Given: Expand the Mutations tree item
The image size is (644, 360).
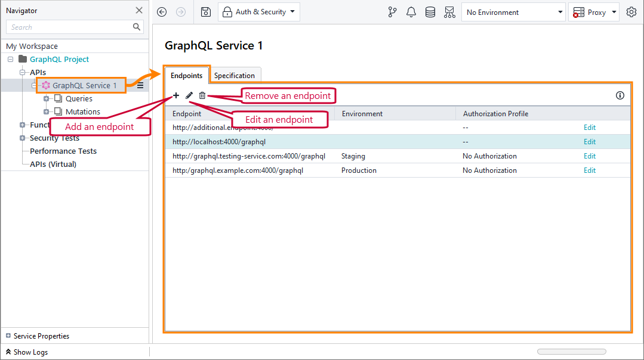Looking at the screenshot, I should click(47, 111).
